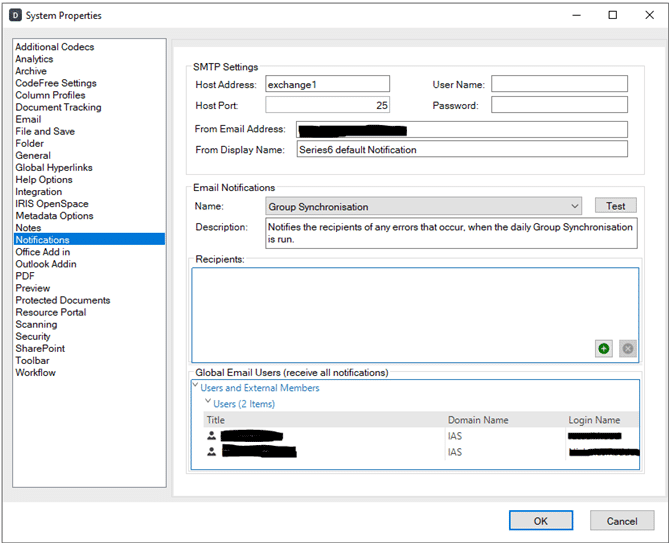Image resolution: width=671 pixels, height=543 pixels.
Task: Maximize the System Properties window
Action: point(613,15)
